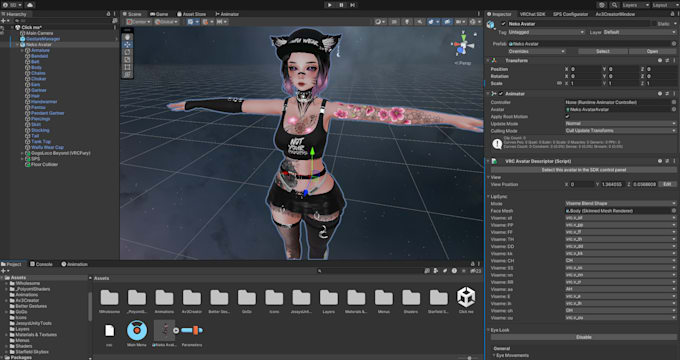Click Main Menu asset icon

click(x=137, y=331)
